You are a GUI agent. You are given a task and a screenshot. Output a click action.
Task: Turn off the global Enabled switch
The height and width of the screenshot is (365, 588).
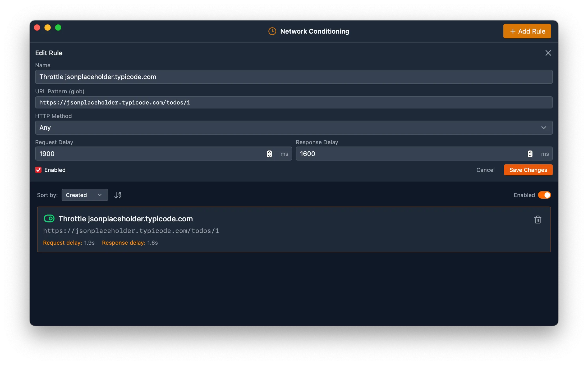pyautogui.click(x=544, y=195)
